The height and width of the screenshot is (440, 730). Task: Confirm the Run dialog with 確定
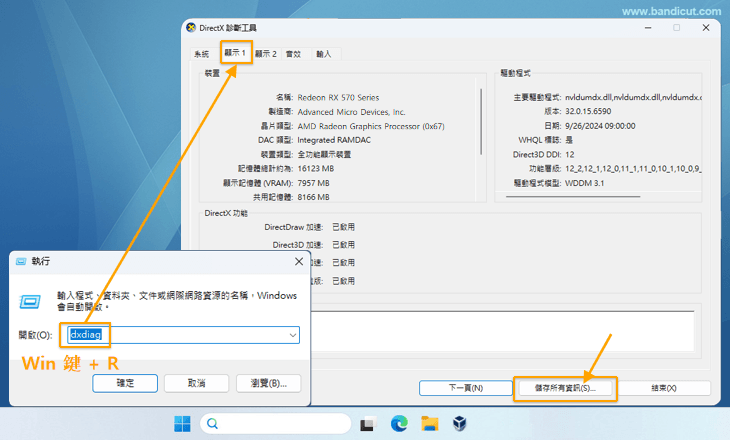pyautogui.click(x=125, y=383)
